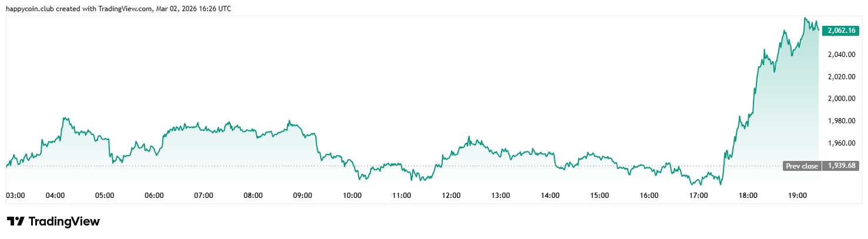Click the 2,040.00 price scale label
Viewport: 868px width, 239px height.
[840, 55]
